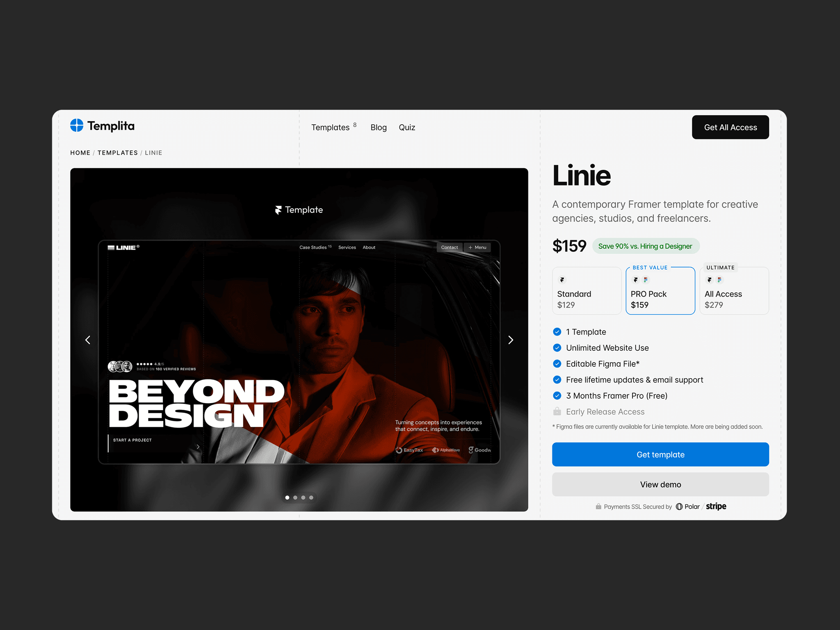Click the Templita wordmark text
840x630 pixels.
pos(111,126)
